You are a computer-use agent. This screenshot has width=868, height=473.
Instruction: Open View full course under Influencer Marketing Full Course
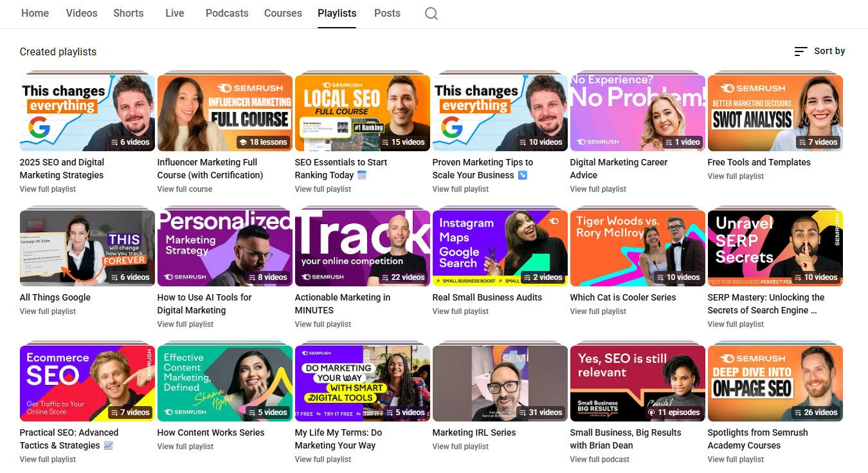[x=185, y=189]
